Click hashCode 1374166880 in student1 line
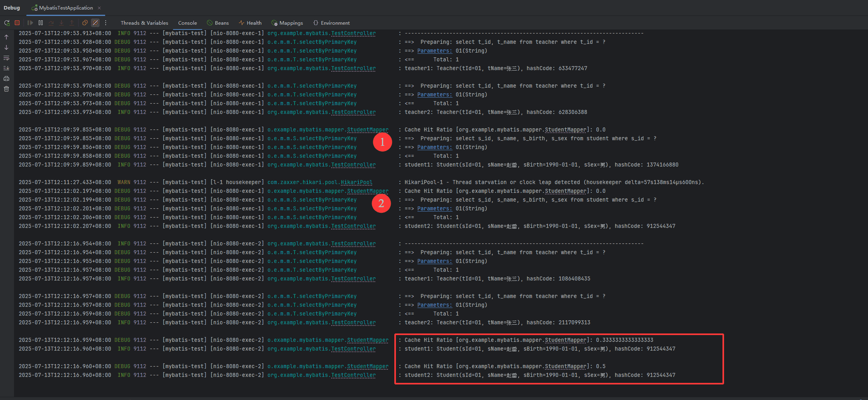Viewport: 868px width, 400px height. pos(662,165)
